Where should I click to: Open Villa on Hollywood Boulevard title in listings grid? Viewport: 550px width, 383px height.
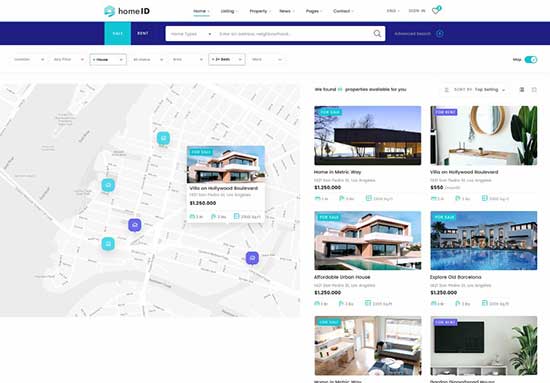point(464,172)
